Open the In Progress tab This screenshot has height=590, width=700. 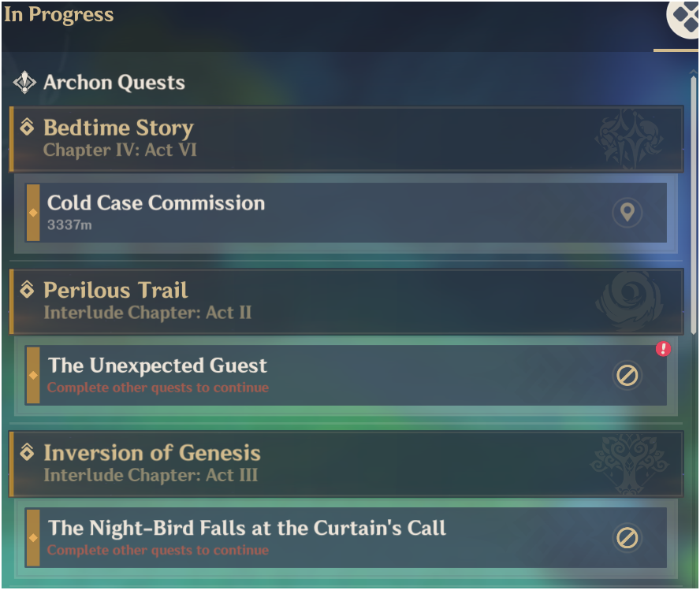pyautogui.click(x=59, y=14)
